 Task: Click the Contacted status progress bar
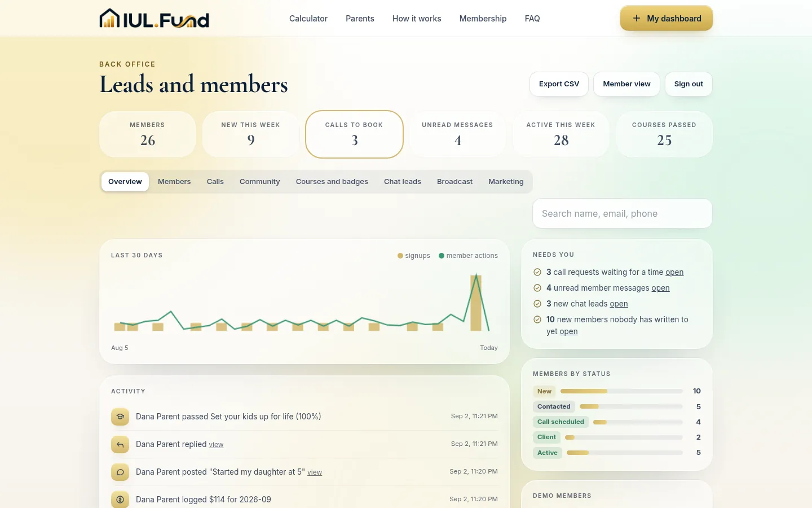(x=631, y=406)
